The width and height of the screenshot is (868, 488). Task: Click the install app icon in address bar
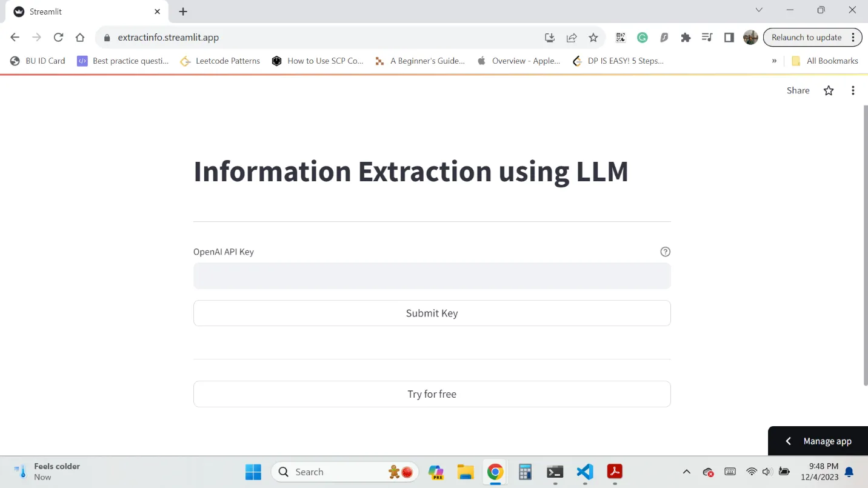click(x=550, y=38)
